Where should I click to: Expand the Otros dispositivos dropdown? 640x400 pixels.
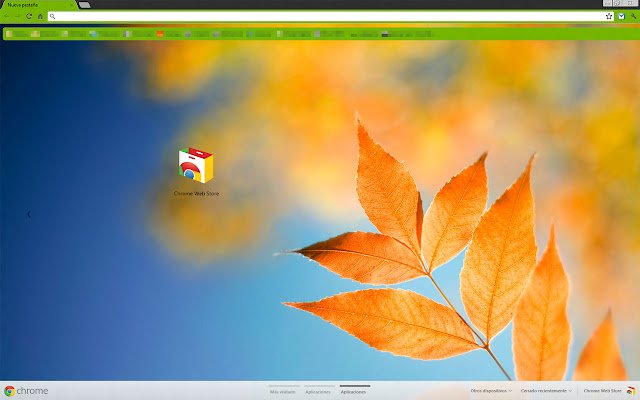tap(491, 391)
